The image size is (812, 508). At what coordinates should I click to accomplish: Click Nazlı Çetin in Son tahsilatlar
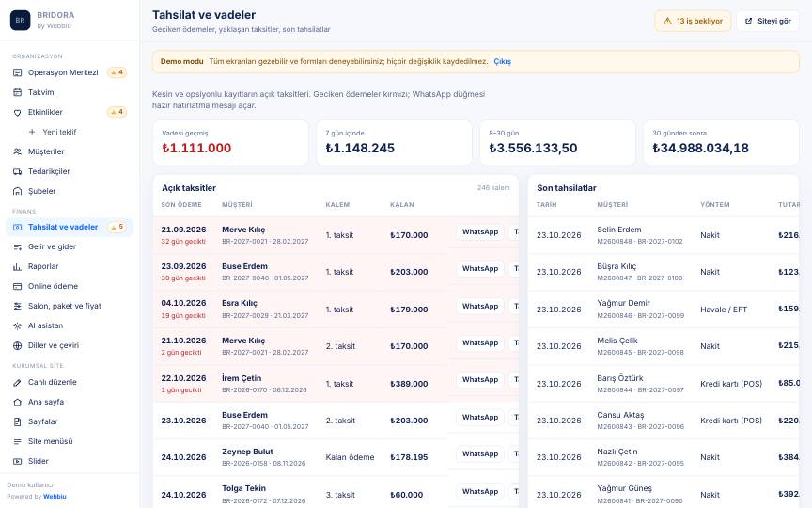click(x=617, y=452)
